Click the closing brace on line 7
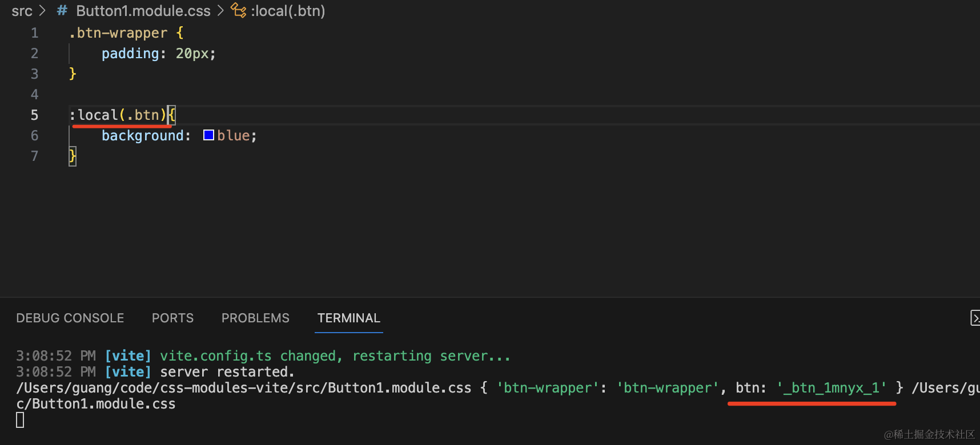This screenshot has height=445, width=980. point(73,156)
